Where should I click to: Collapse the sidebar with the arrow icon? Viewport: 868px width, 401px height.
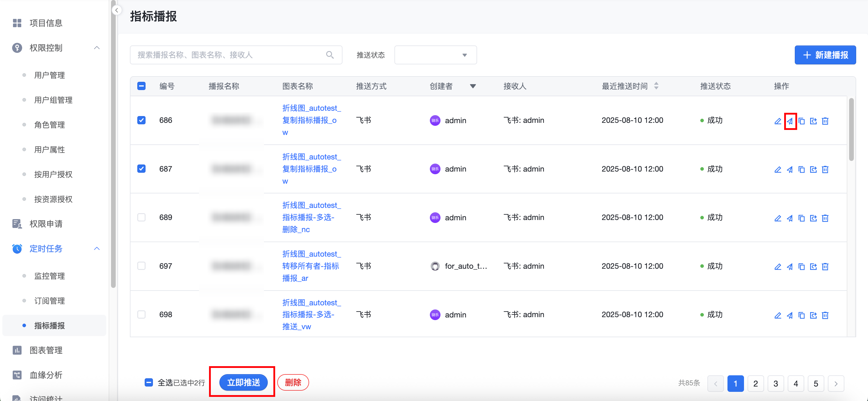[117, 10]
